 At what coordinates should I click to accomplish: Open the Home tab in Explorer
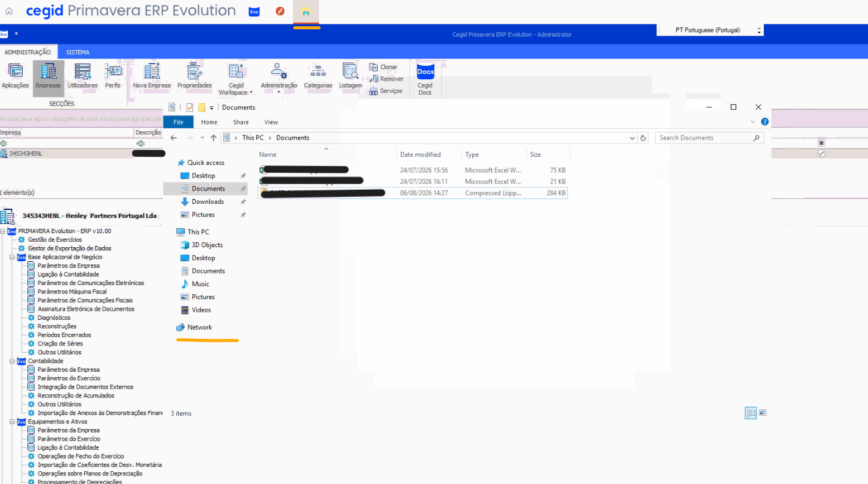(209, 122)
